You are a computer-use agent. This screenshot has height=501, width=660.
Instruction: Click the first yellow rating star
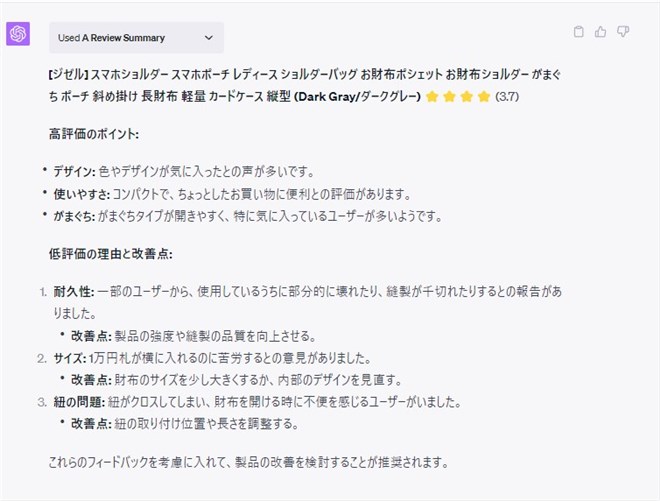432,97
